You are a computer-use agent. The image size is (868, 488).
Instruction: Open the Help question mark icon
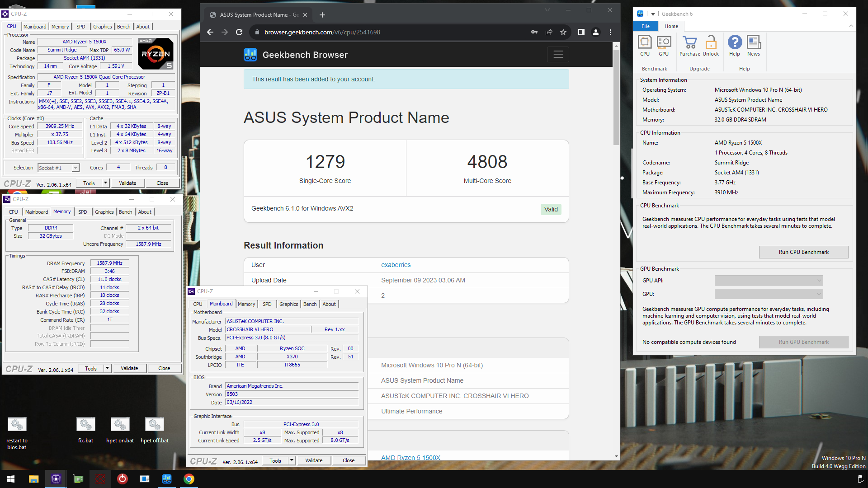[735, 46]
